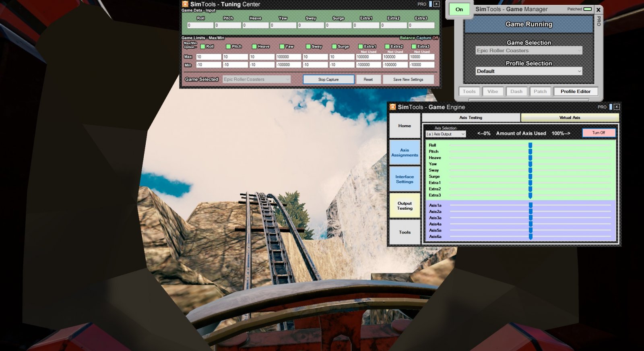The image size is (644, 351).
Task: Click the Sway slider handle
Action: pyautogui.click(x=530, y=170)
